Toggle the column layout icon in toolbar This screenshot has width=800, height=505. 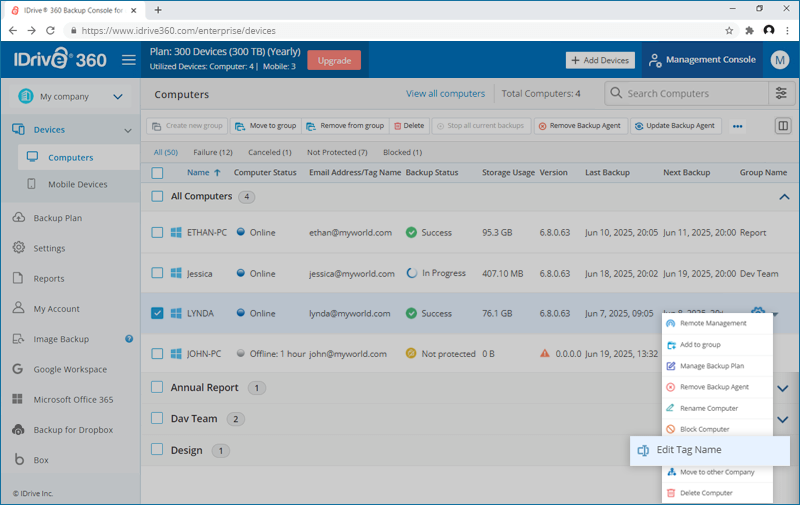pyautogui.click(x=783, y=125)
